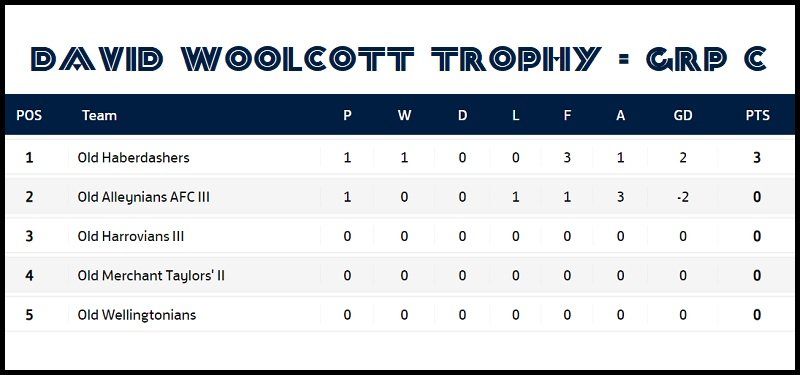Click the A (goals against) column header

(x=620, y=115)
